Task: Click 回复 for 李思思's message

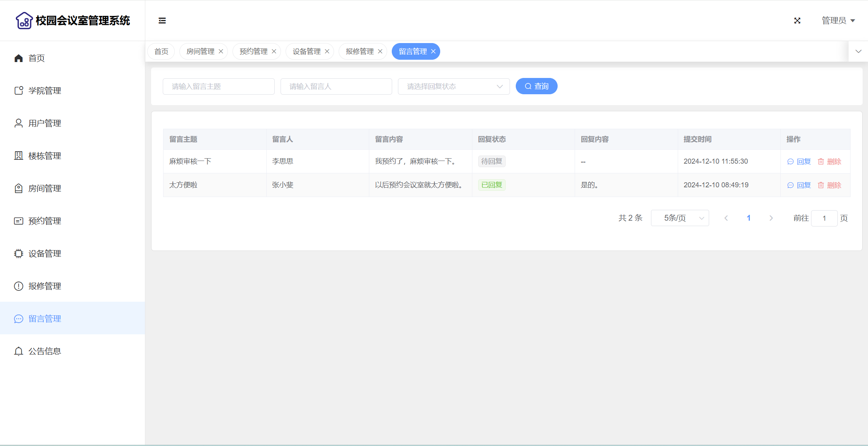Action: coord(799,162)
